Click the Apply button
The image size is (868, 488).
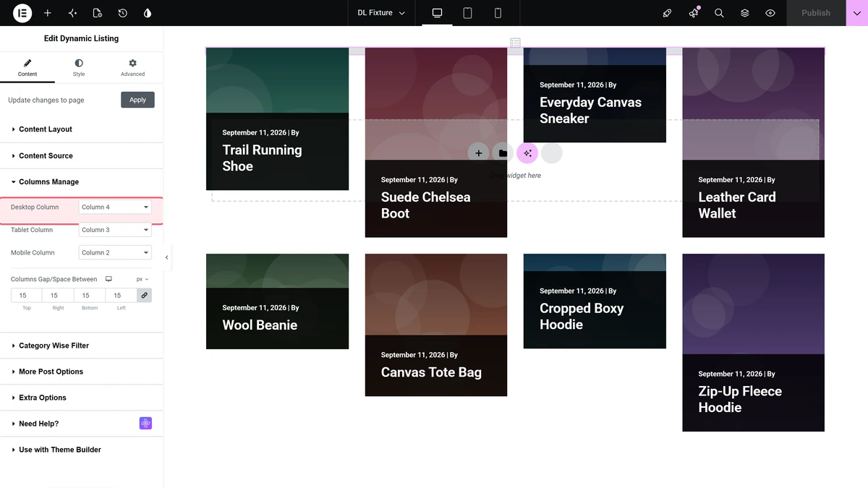click(x=137, y=100)
